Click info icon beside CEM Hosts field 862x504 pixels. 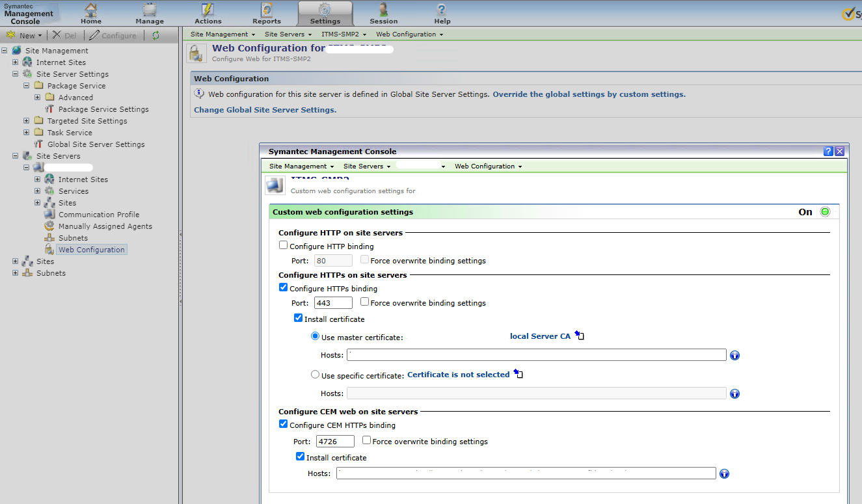(x=724, y=474)
